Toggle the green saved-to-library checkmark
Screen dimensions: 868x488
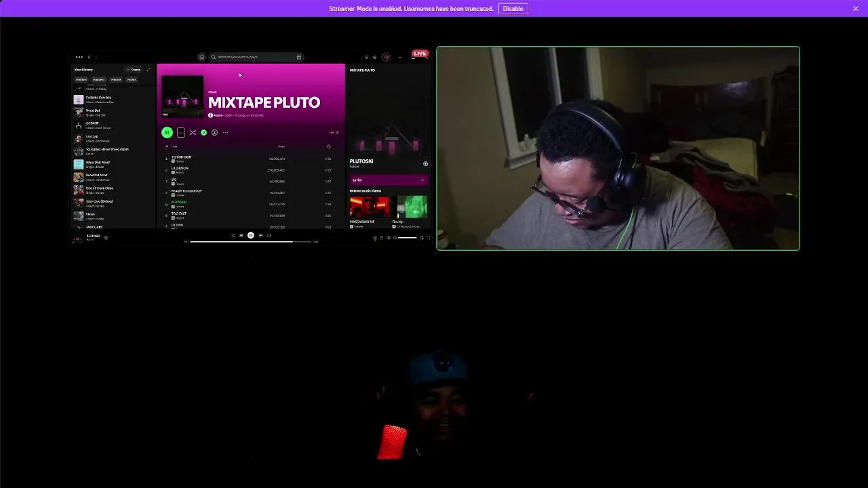point(203,132)
